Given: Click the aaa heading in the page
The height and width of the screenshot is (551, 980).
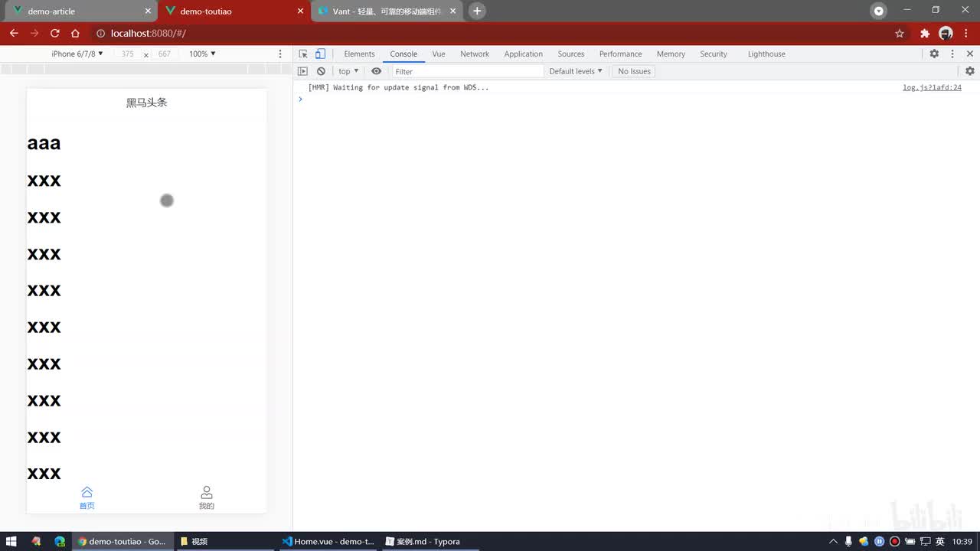Looking at the screenshot, I should click(44, 143).
